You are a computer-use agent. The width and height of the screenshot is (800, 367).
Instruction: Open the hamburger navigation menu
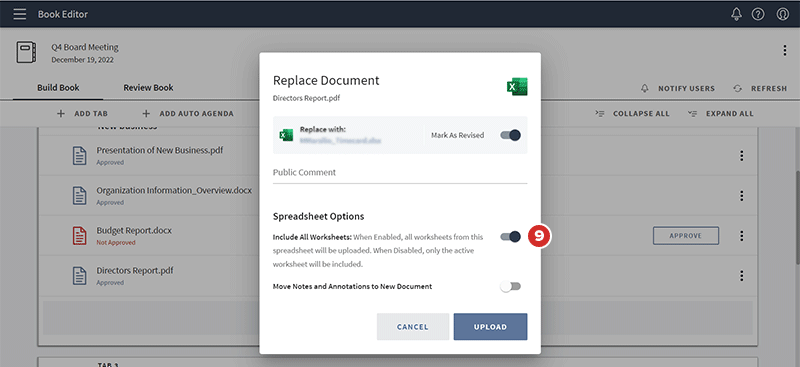click(x=19, y=14)
